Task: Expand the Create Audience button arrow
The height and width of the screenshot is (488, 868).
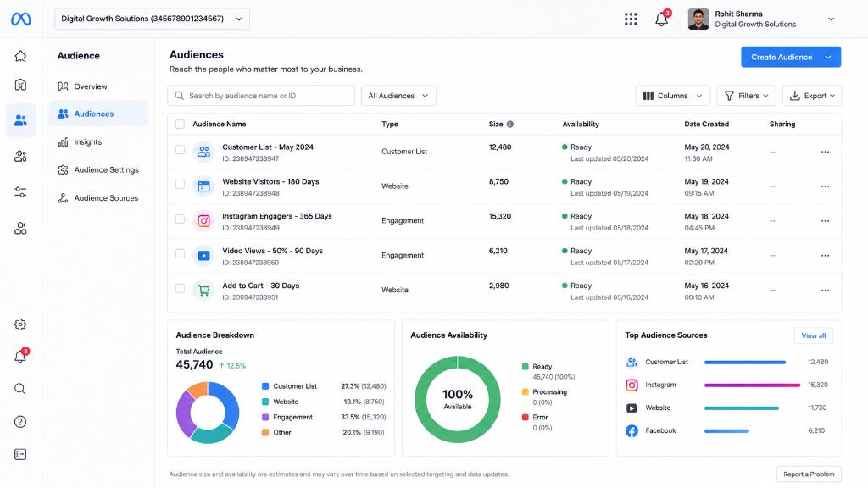Action: point(828,57)
